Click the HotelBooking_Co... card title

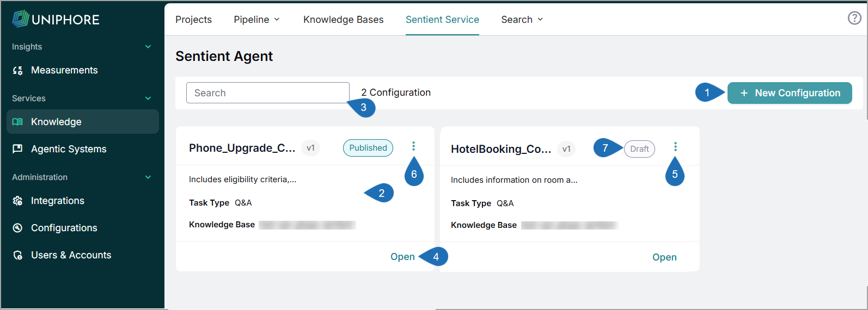coord(501,149)
